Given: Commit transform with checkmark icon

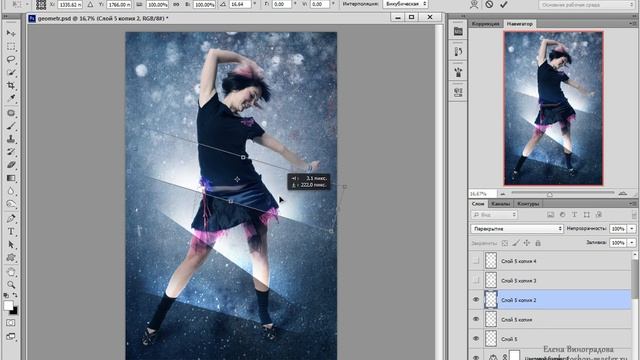Looking at the screenshot, I should coord(504,4).
